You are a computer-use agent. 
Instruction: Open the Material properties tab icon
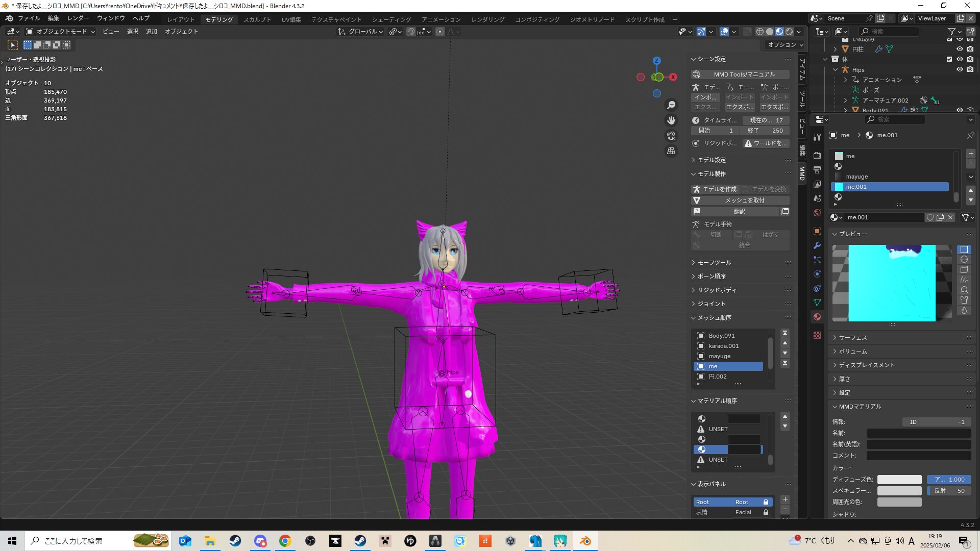817,317
